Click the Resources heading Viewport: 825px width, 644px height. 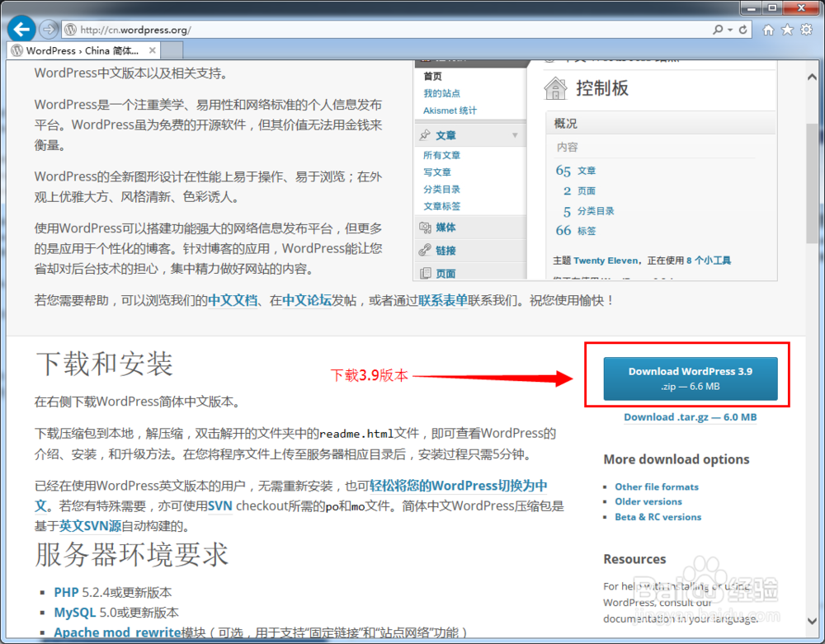point(634,559)
